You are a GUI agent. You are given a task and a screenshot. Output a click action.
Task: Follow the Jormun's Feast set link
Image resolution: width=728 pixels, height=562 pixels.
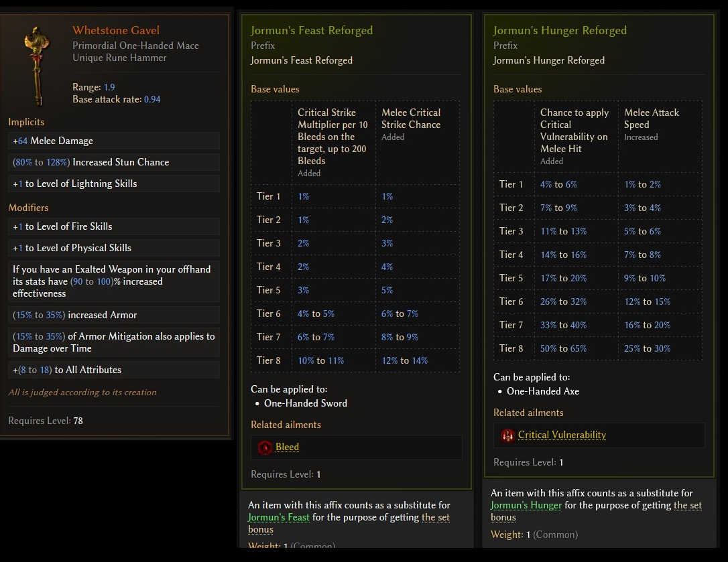click(279, 517)
